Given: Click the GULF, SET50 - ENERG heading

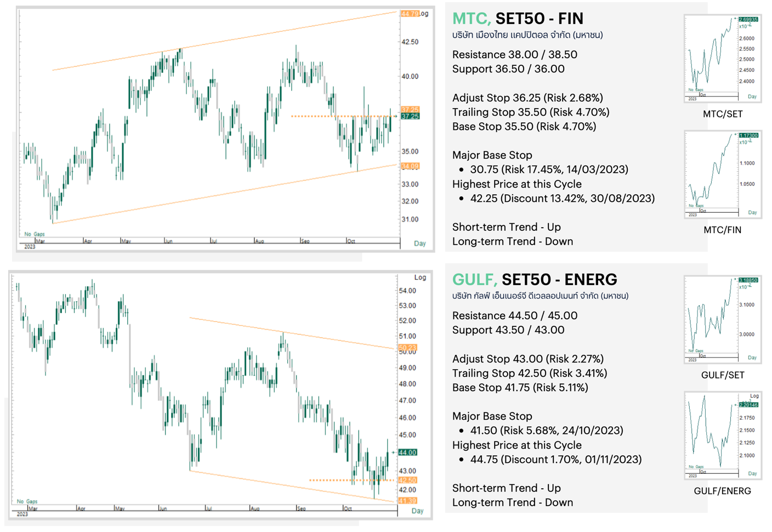Looking at the screenshot, I should click(x=535, y=280).
